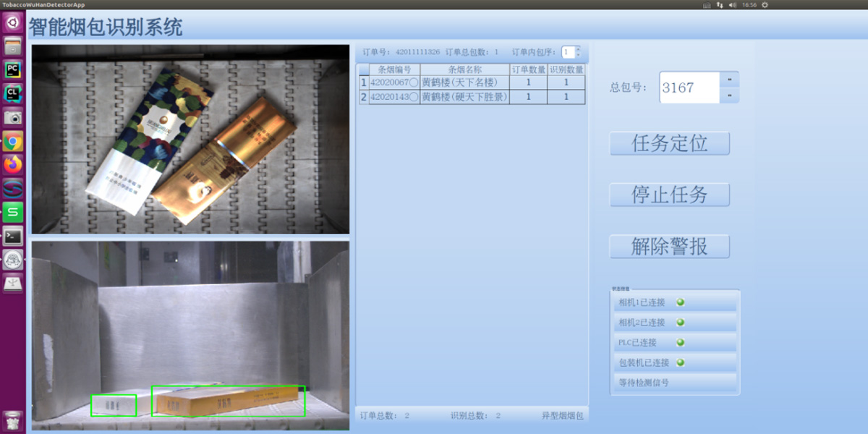Click the 条烟名称 column header
This screenshot has height=434, width=868.
[x=464, y=69]
